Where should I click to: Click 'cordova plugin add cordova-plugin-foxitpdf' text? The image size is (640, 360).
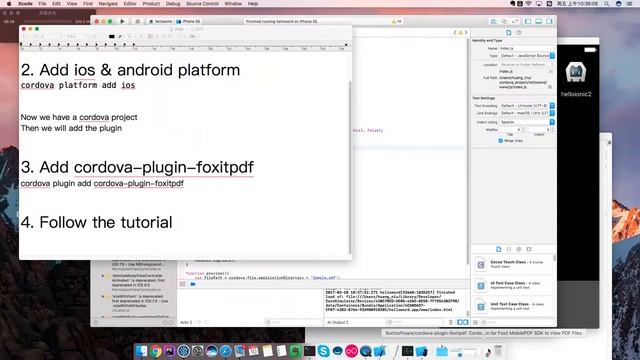pos(102,184)
